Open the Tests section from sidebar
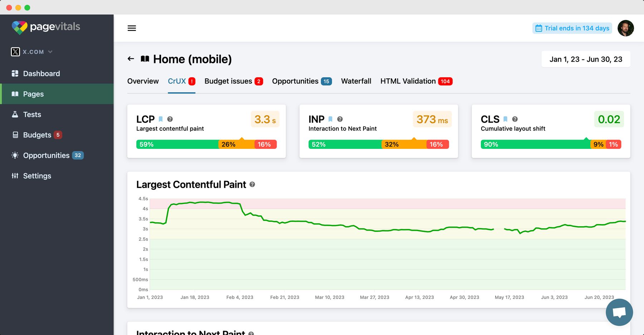This screenshot has height=335, width=644. [32, 114]
